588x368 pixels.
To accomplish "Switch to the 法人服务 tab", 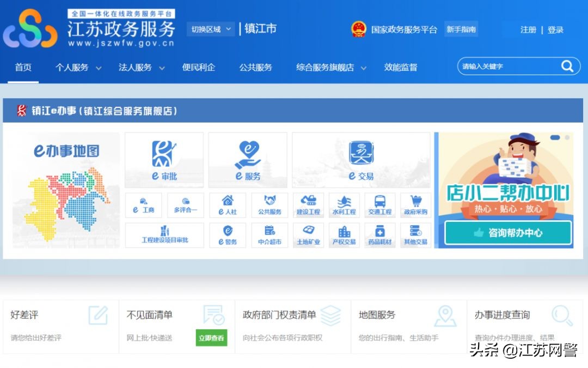I will [136, 68].
